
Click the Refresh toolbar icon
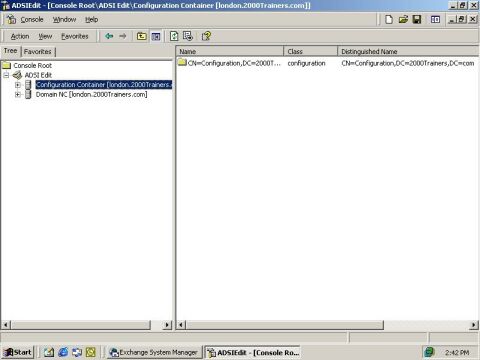pyautogui.click(x=174, y=36)
